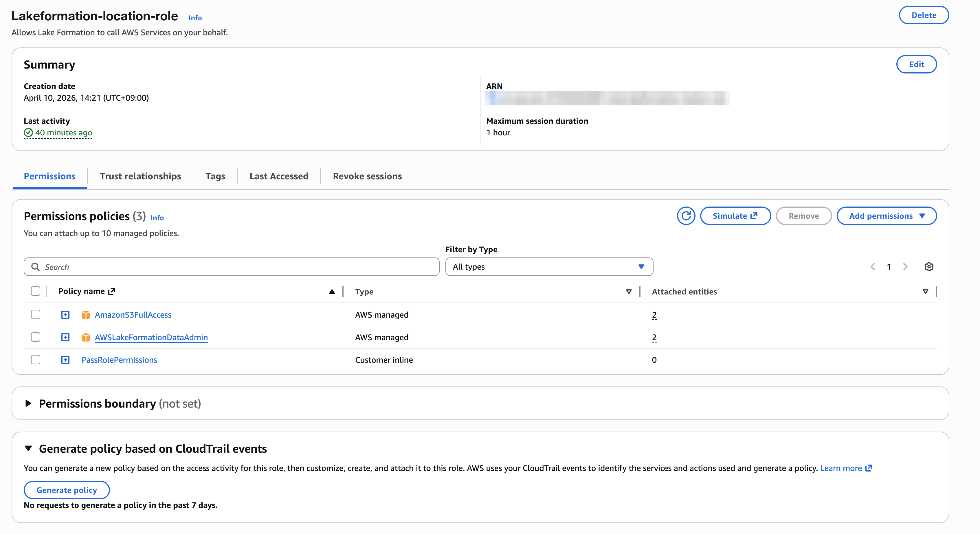Open the AmazonS3FullAccess policy link
Screen dimensions: 980x534
[133, 315]
